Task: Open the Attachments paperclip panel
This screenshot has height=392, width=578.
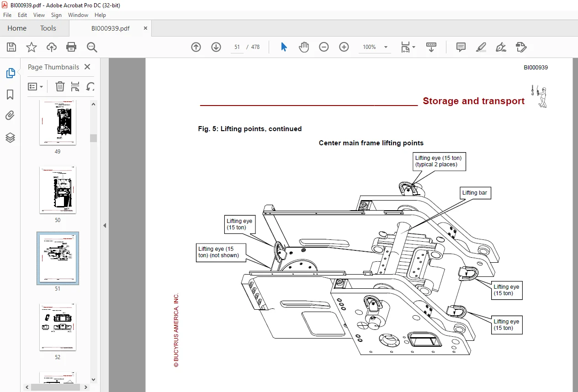Action: point(10,116)
